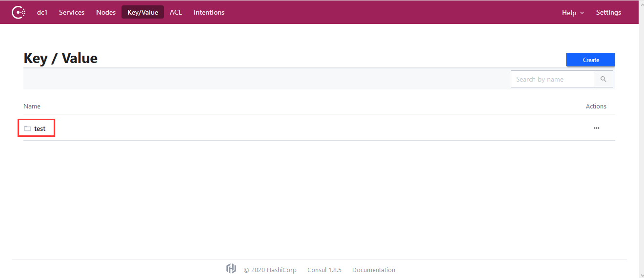Expand the Help dropdown menu
Screen dimensions: 644x278
pyautogui.click(x=573, y=13)
